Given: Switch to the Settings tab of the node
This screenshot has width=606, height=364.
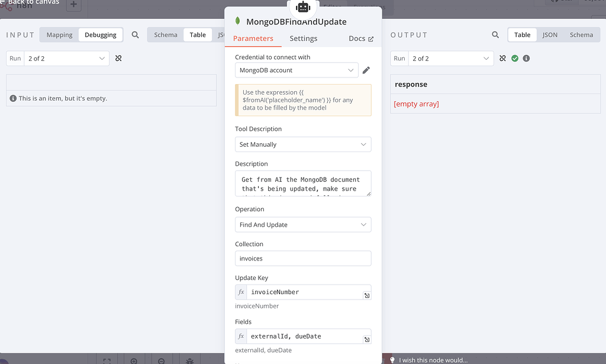Looking at the screenshot, I should pos(304,38).
